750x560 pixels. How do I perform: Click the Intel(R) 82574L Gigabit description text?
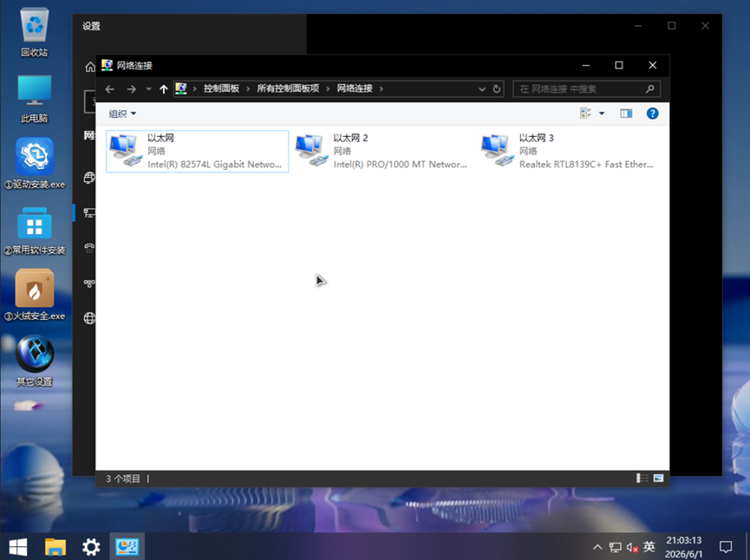click(x=214, y=164)
